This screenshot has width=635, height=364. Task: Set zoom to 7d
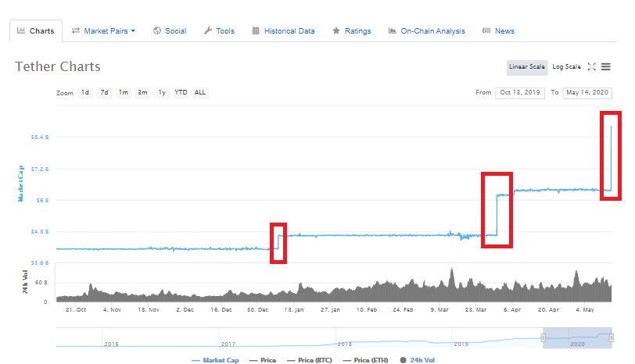105,93
